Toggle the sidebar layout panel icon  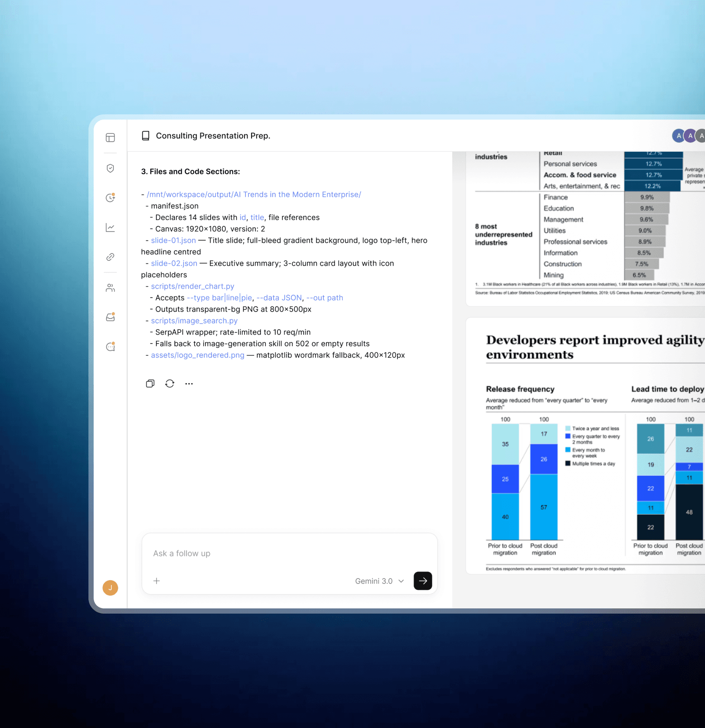point(110,138)
